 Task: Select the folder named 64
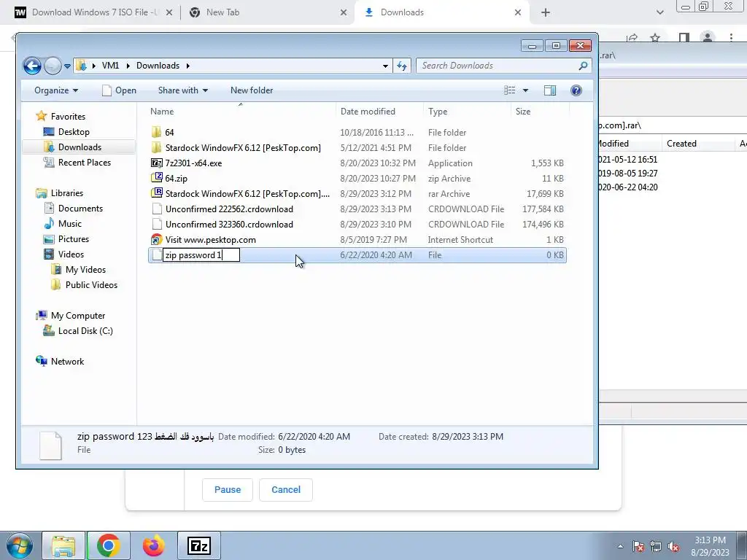(169, 133)
